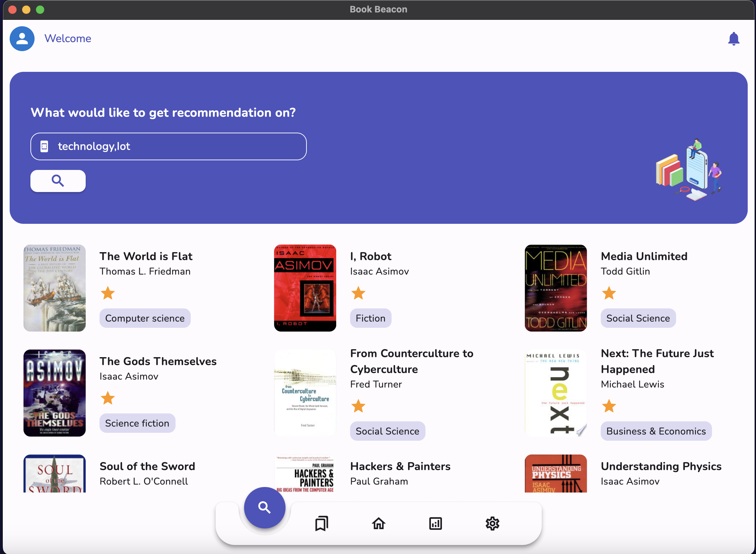756x554 pixels.
Task: Click the star rating under I, Robot
Action: pos(359,293)
